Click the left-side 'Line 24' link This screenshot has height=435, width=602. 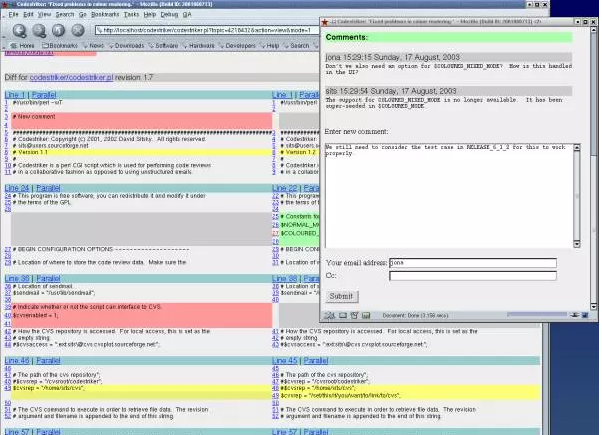[x=17, y=188]
